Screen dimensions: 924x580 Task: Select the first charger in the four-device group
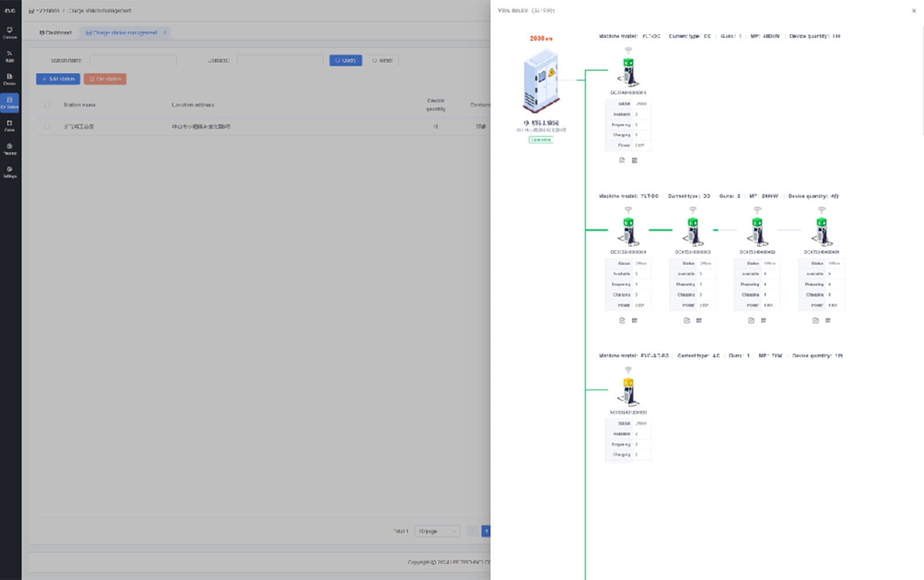[628, 232]
